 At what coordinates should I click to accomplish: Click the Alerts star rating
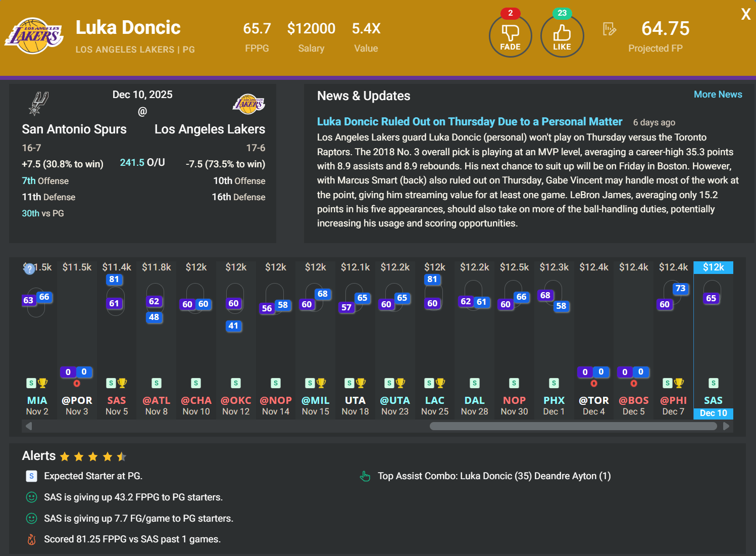pos(93,457)
